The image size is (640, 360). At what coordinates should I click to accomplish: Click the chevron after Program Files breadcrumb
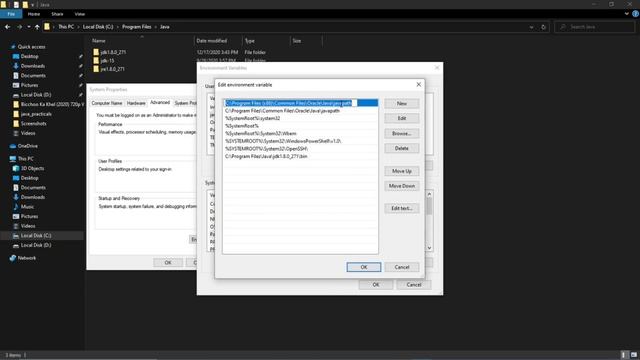(x=155, y=27)
